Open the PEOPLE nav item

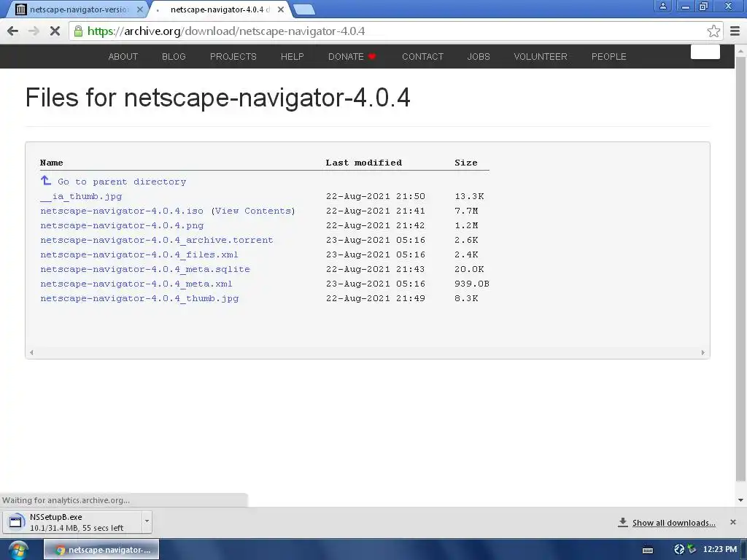point(609,57)
